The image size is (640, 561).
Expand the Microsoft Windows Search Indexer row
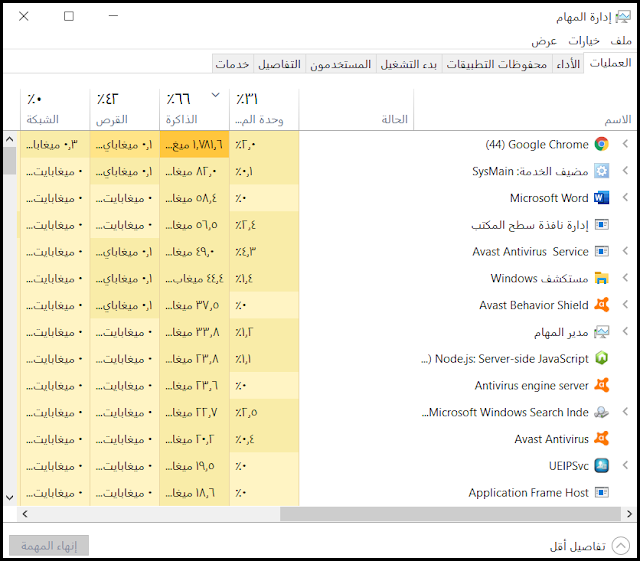(625, 412)
